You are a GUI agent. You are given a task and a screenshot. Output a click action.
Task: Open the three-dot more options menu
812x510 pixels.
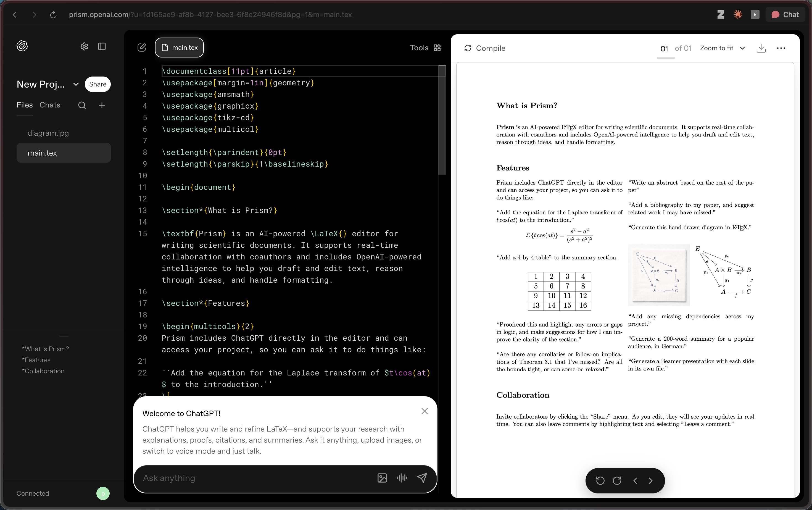[x=781, y=48]
